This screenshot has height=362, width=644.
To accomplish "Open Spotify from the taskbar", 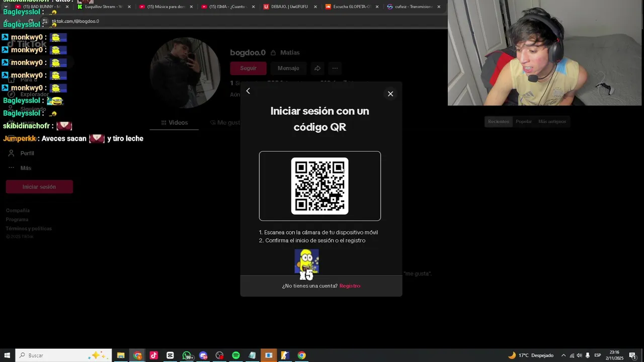I will 236,355.
